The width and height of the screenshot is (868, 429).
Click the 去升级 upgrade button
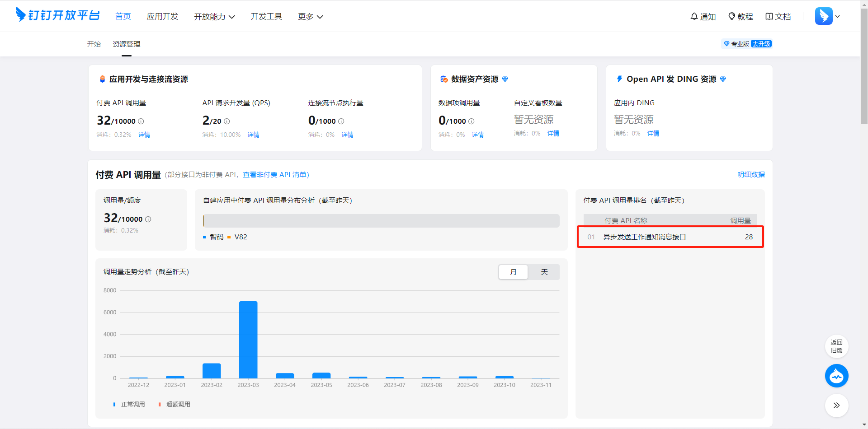click(x=761, y=44)
